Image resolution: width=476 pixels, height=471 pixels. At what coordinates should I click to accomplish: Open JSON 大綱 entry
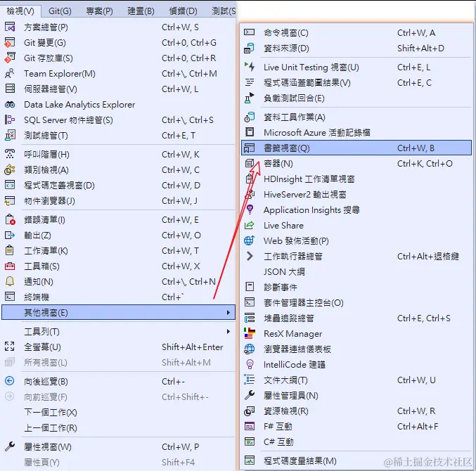(x=356, y=271)
